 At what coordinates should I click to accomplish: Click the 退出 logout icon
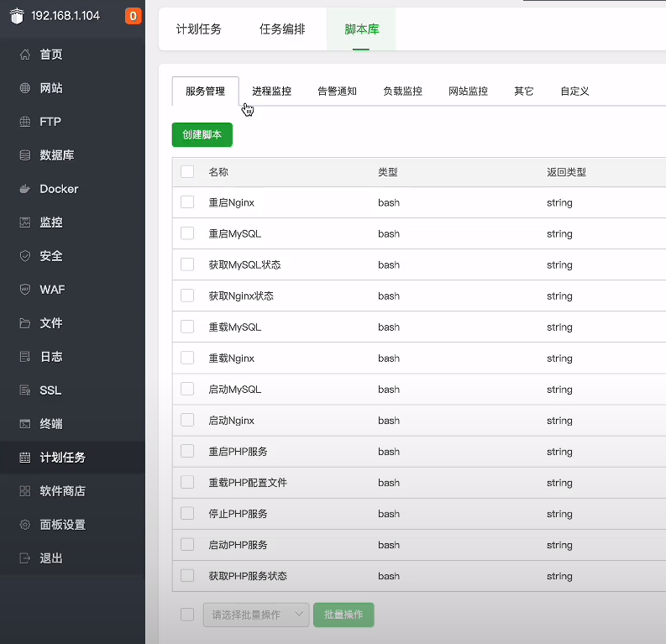tap(25, 558)
